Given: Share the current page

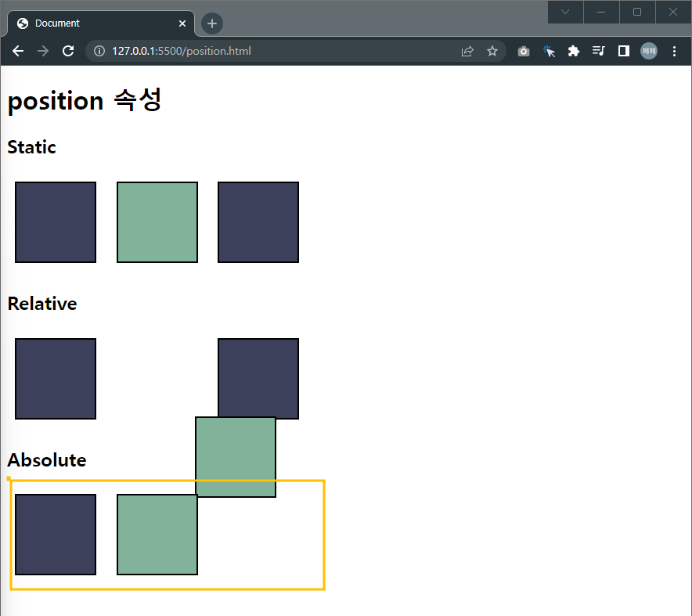Looking at the screenshot, I should pyautogui.click(x=467, y=51).
